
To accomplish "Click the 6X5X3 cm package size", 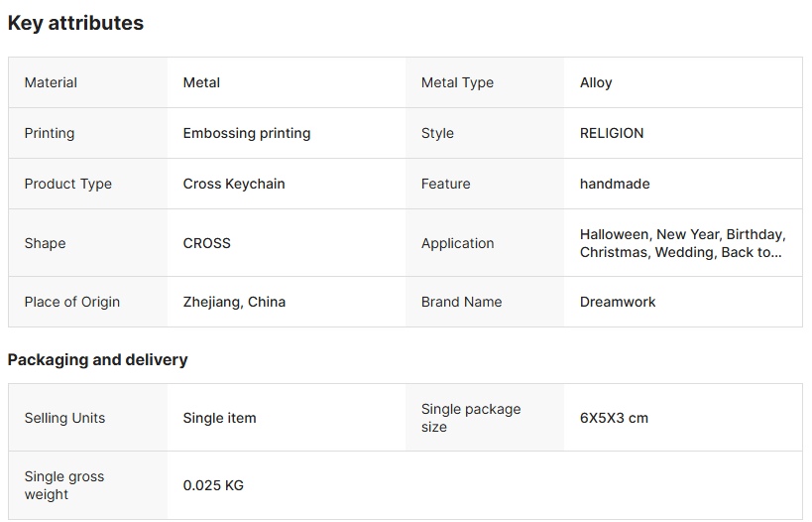I will click(x=614, y=418).
